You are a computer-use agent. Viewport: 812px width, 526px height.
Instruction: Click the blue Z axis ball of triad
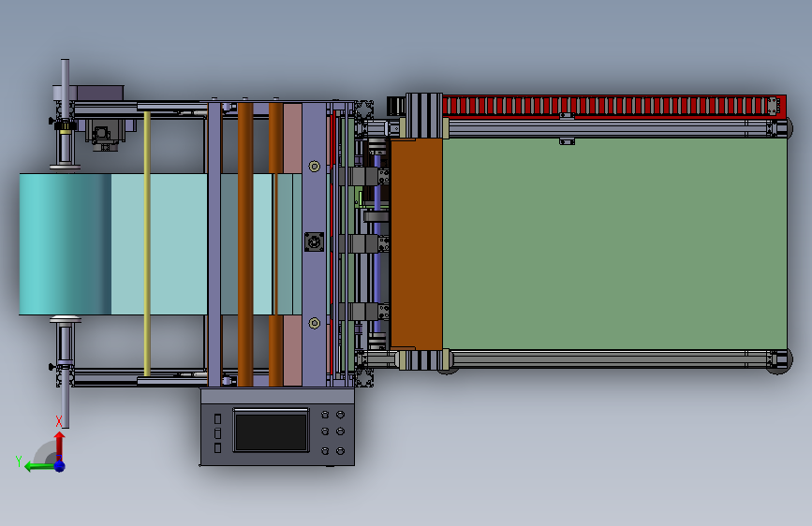(x=60, y=466)
